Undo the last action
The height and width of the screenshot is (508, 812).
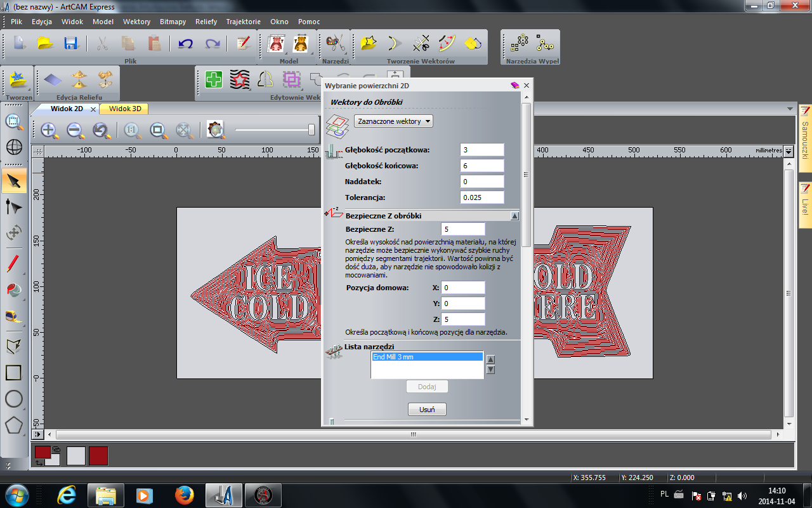185,43
